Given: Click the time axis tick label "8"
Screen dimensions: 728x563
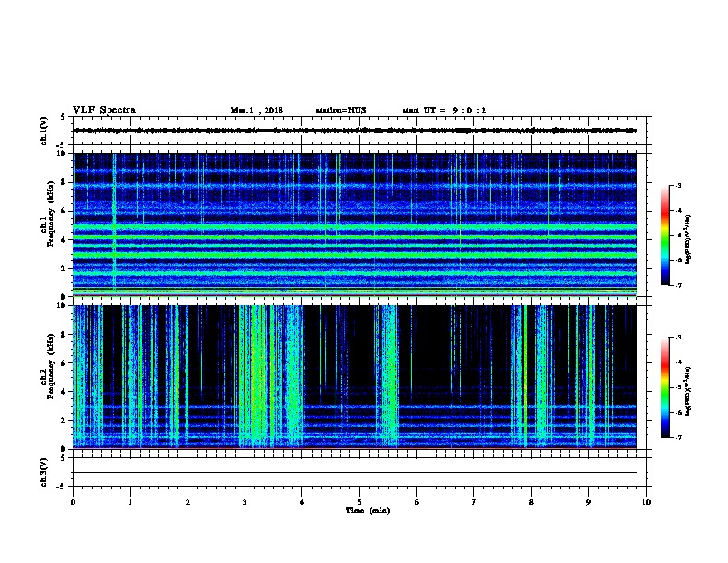Looking at the screenshot, I should point(531,501).
